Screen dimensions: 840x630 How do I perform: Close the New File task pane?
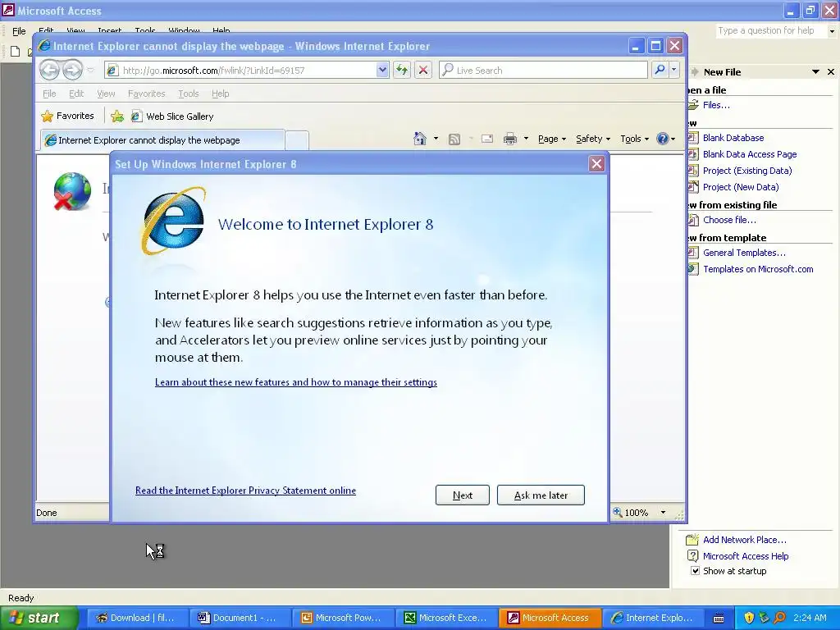tap(831, 72)
